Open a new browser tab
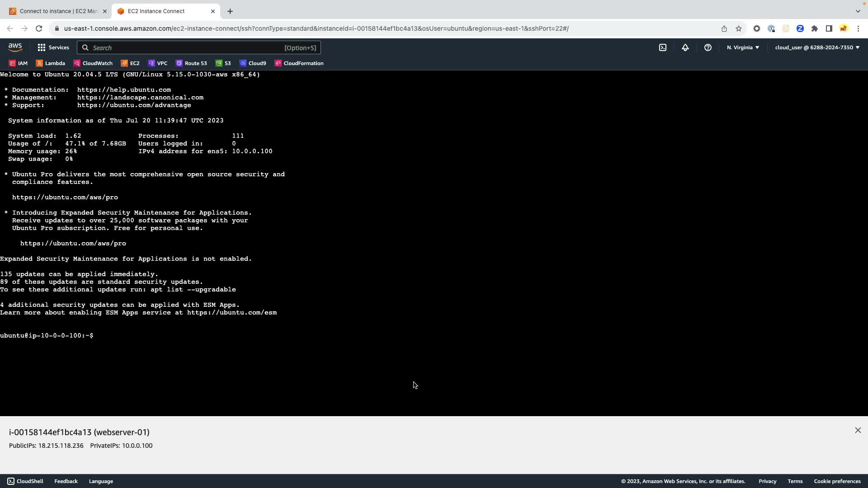This screenshot has height=488, width=868. (230, 11)
